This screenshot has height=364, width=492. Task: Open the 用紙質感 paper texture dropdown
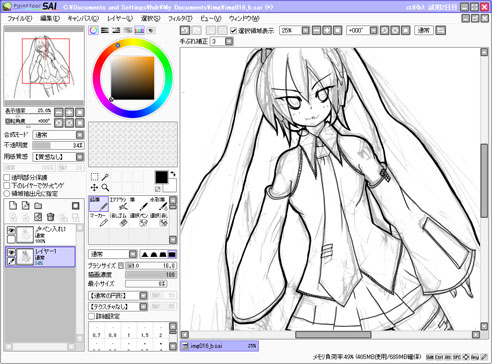[80, 157]
